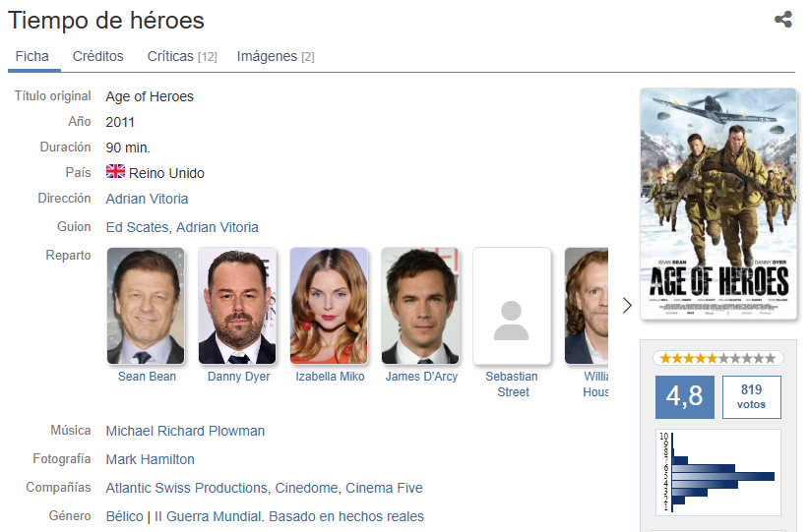Click the Sean Bean name link
809x532 pixels.
pyautogui.click(x=147, y=377)
